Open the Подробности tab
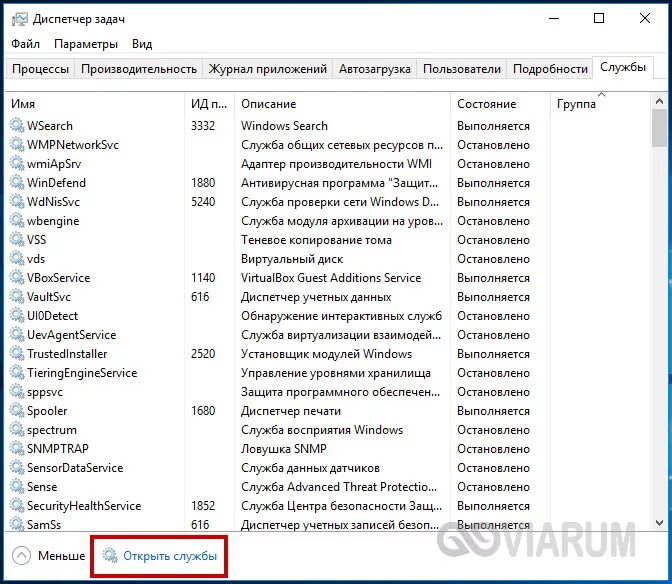This screenshot has height=584, width=672. click(x=550, y=69)
